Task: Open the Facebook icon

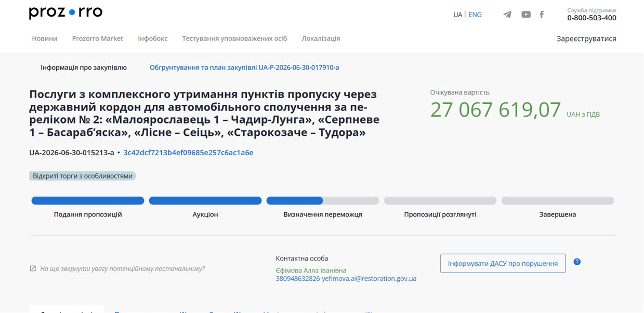Action: 542,15
